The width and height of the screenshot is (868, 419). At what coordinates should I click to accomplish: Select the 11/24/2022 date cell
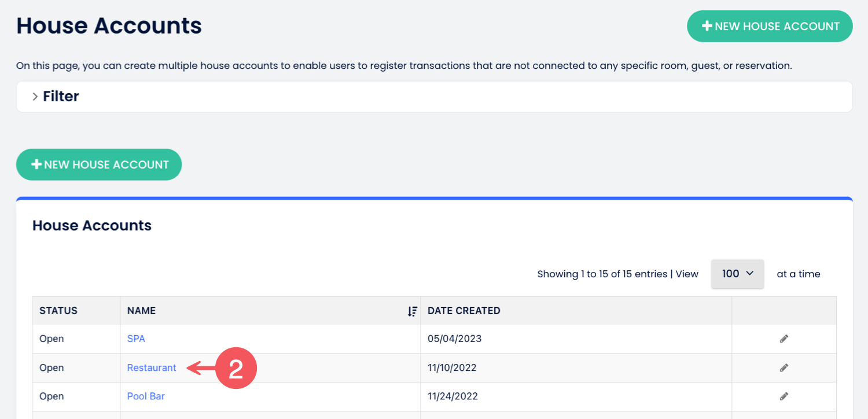(x=453, y=396)
